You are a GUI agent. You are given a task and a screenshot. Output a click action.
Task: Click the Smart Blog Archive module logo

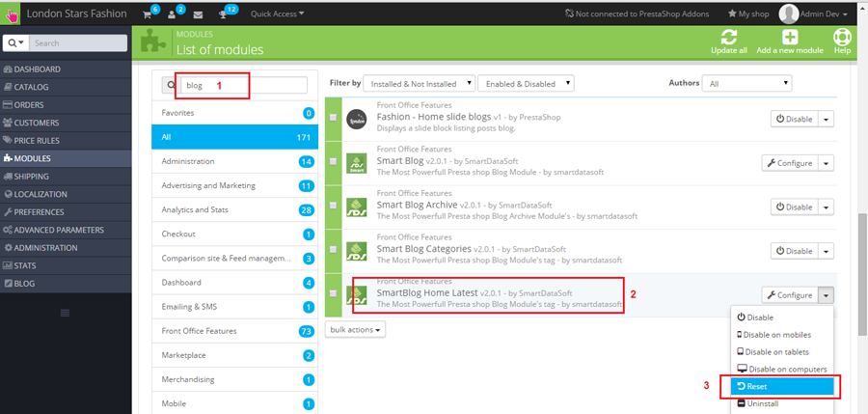356,207
